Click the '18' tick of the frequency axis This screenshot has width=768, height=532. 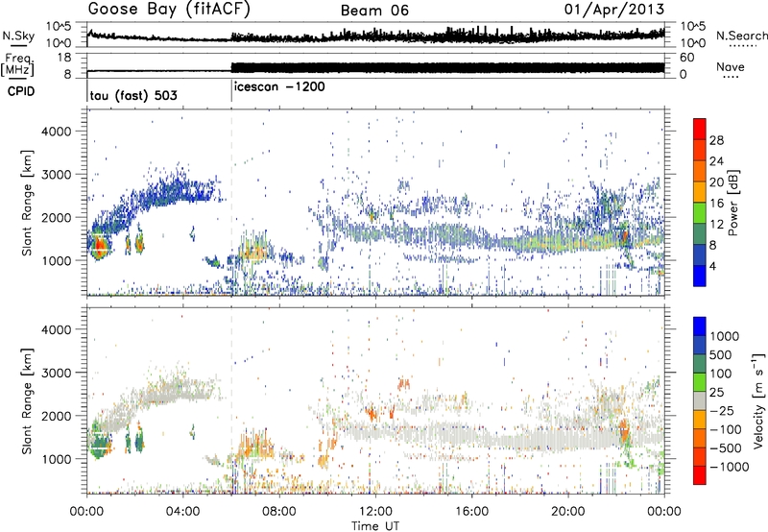tap(64, 58)
